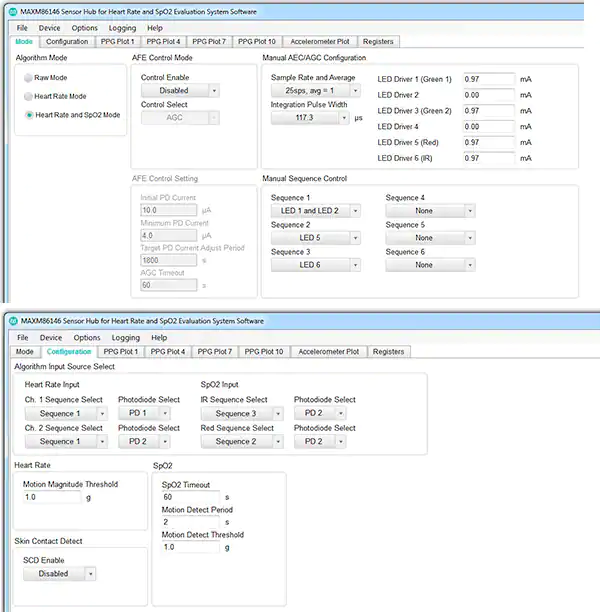The width and height of the screenshot is (600, 612).
Task: Select Heart Rate and SpO2 Mode option
Action: coord(29,115)
